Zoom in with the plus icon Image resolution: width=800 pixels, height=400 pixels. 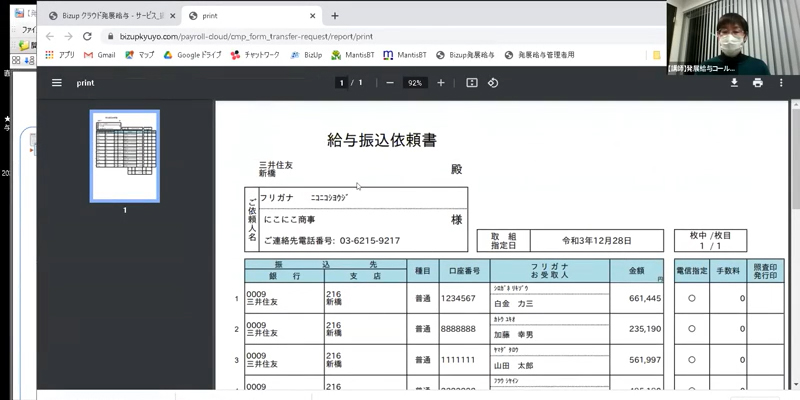(x=441, y=83)
